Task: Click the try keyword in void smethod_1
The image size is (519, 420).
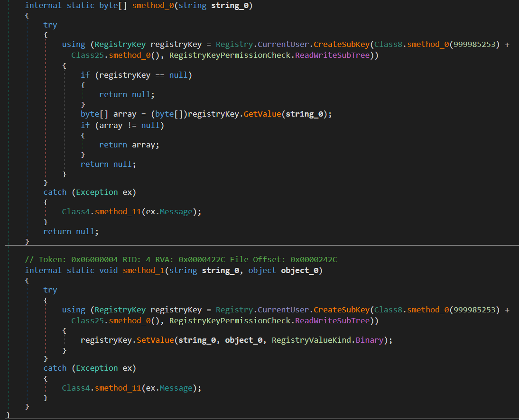Action: coord(50,290)
